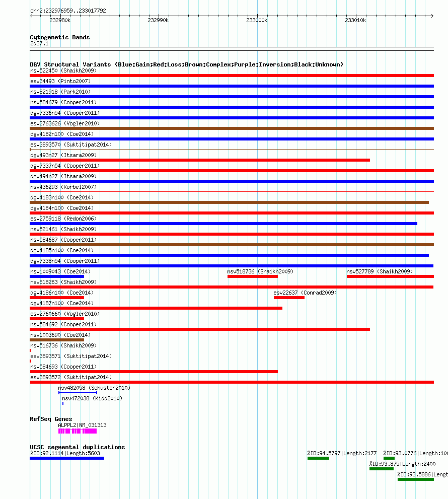Select the esv2763626 (Vogler2010) label
Viewport: 448px width, 499px height.
tap(65, 123)
